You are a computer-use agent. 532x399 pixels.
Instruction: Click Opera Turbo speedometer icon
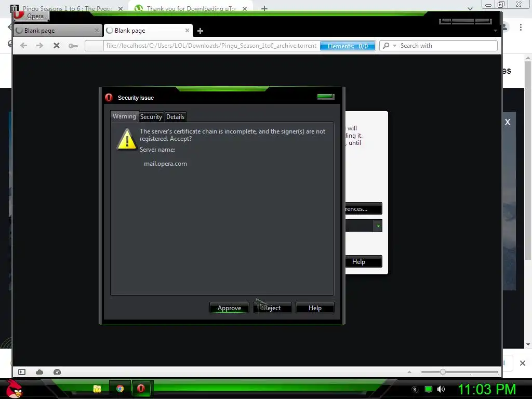[57, 372]
